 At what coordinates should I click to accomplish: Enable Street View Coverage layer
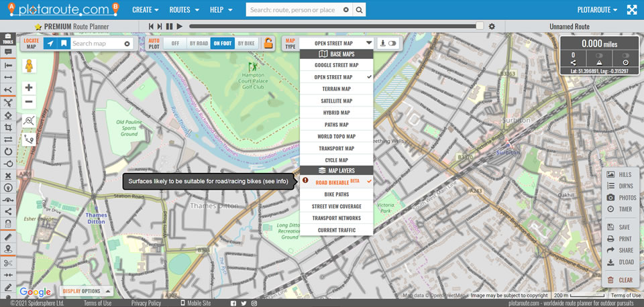(336, 206)
